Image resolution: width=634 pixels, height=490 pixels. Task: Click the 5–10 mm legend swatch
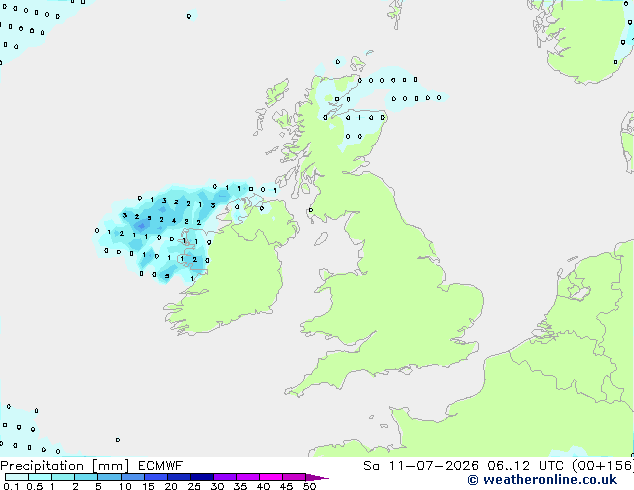click(109, 477)
